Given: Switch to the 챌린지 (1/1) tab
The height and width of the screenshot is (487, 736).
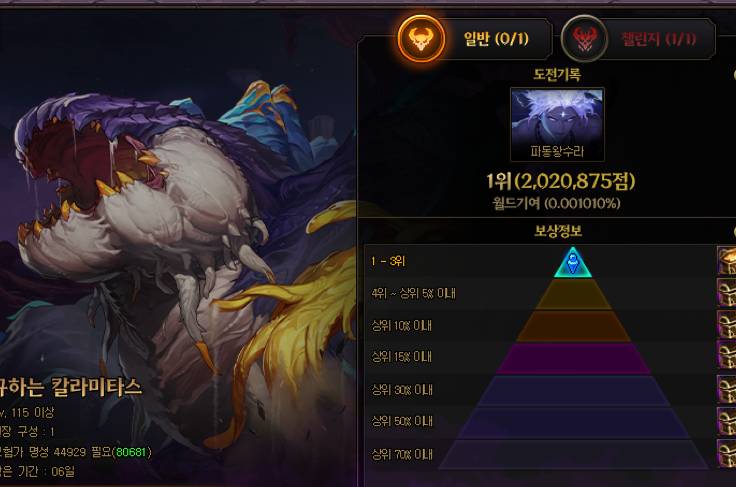Looking at the screenshot, I should (659, 38).
